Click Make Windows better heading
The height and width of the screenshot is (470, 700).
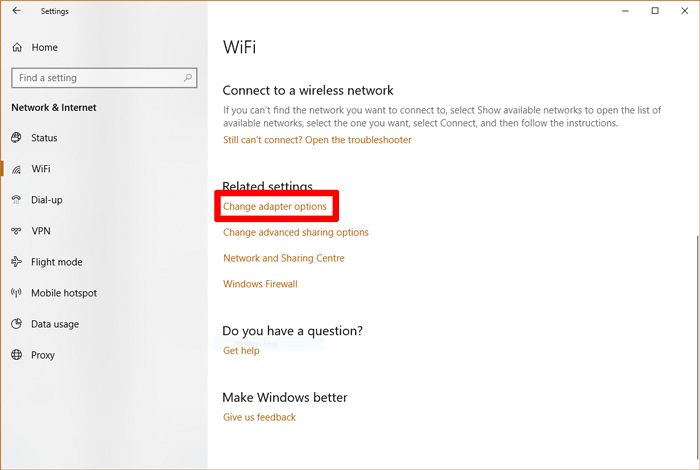285,397
